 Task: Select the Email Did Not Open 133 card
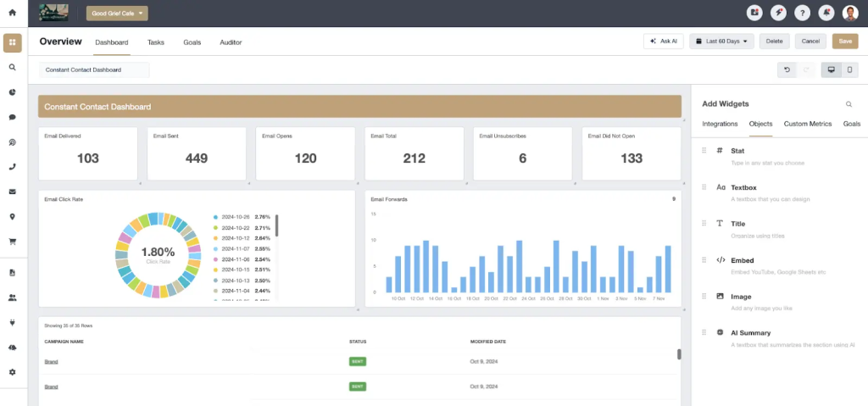(632, 154)
